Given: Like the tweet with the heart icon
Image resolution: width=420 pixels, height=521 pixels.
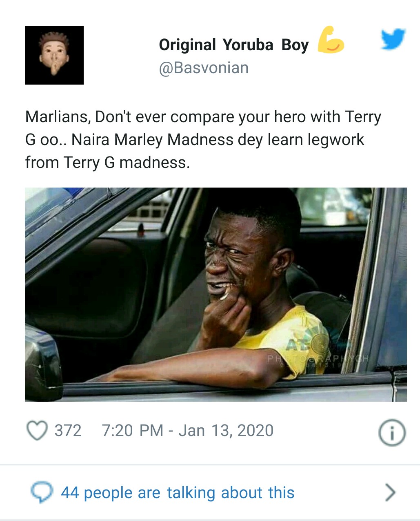Looking at the screenshot, I should click(37, 430).
